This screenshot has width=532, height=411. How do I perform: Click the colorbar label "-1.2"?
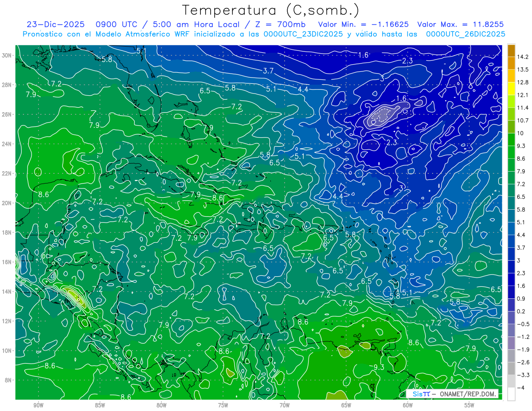(x=523, y=337)
